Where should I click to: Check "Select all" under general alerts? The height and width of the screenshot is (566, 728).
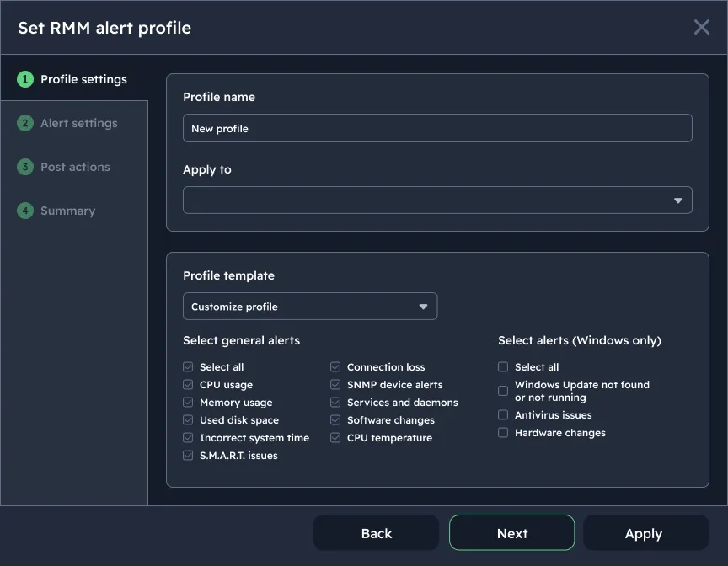pos(187,366)
